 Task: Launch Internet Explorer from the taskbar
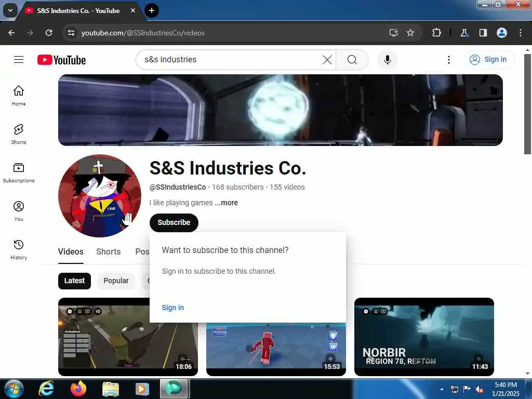pyautogui.click(x=46, y=389)
